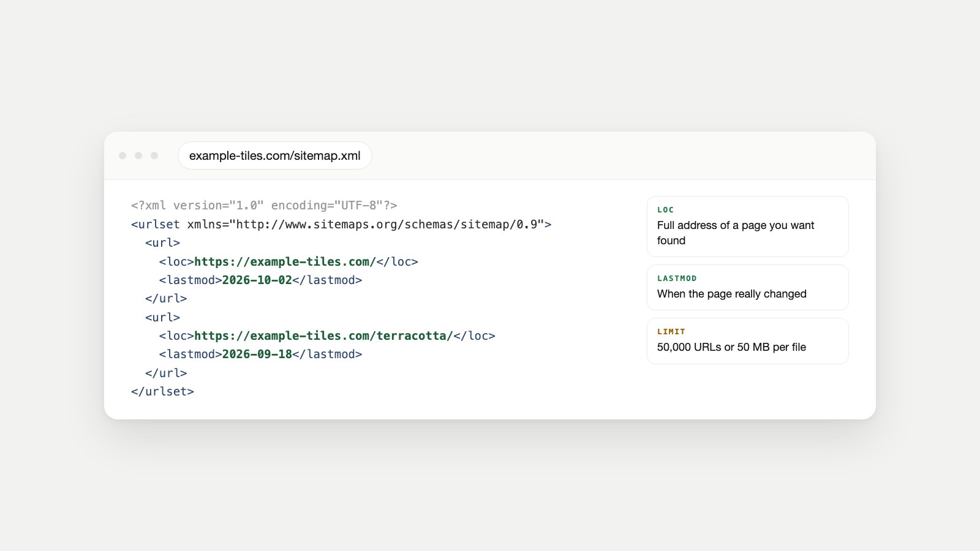Click the '50,000 URLs or 50 MB per file' text
Viewport: 980px width, 551px height.
[x=731, y=347]
